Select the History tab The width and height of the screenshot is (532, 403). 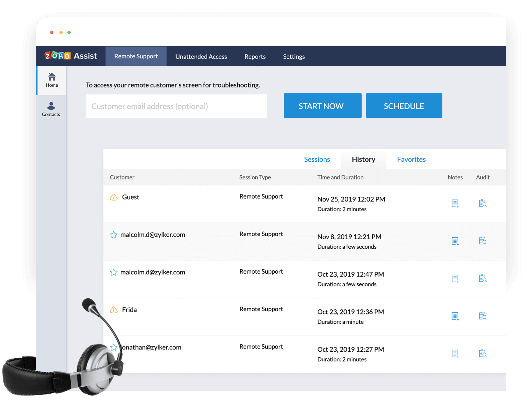363,159
